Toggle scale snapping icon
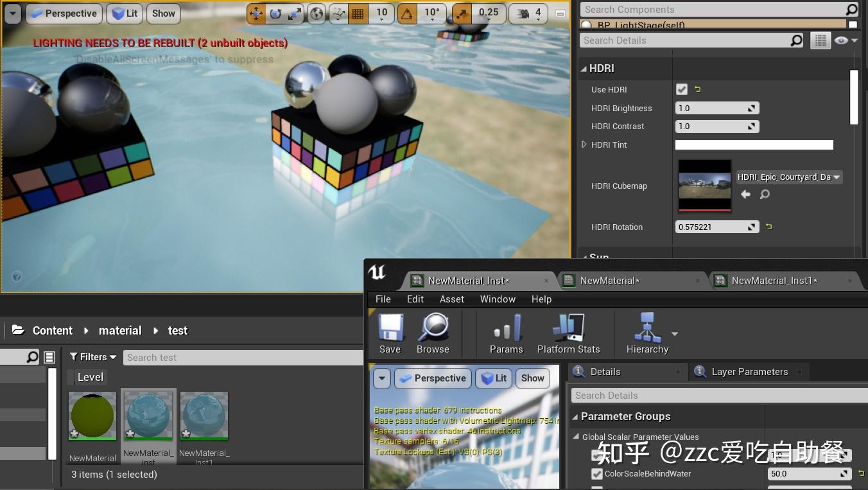The width and height of the screenshot is (868, 490). 462,13
